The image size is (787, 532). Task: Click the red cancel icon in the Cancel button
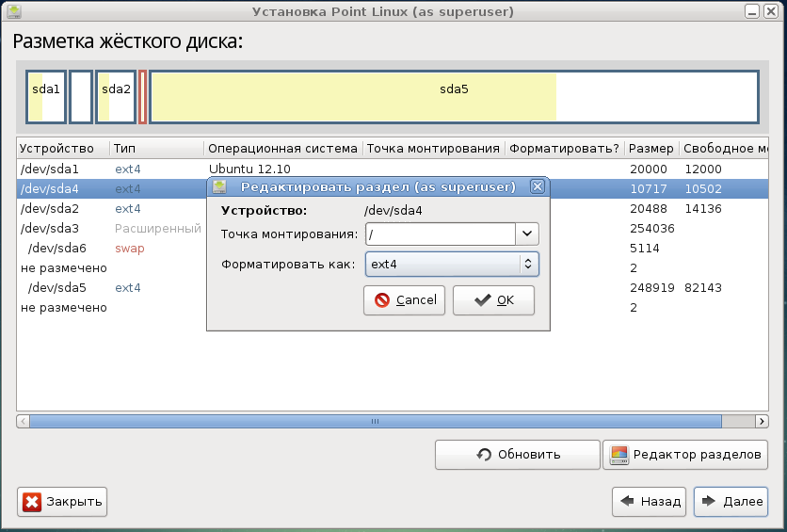pos(382,300)
